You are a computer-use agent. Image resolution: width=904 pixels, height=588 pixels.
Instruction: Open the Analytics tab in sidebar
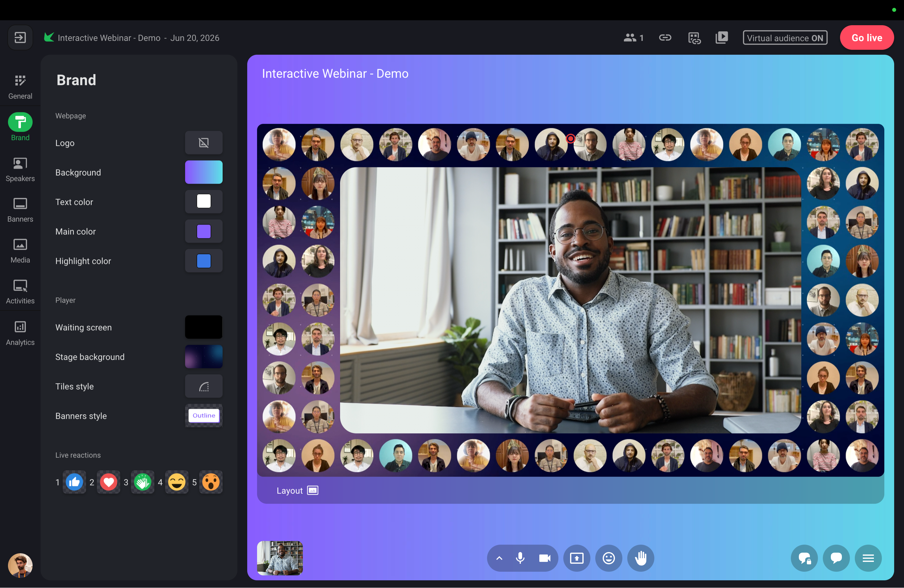tap(20, 333)
